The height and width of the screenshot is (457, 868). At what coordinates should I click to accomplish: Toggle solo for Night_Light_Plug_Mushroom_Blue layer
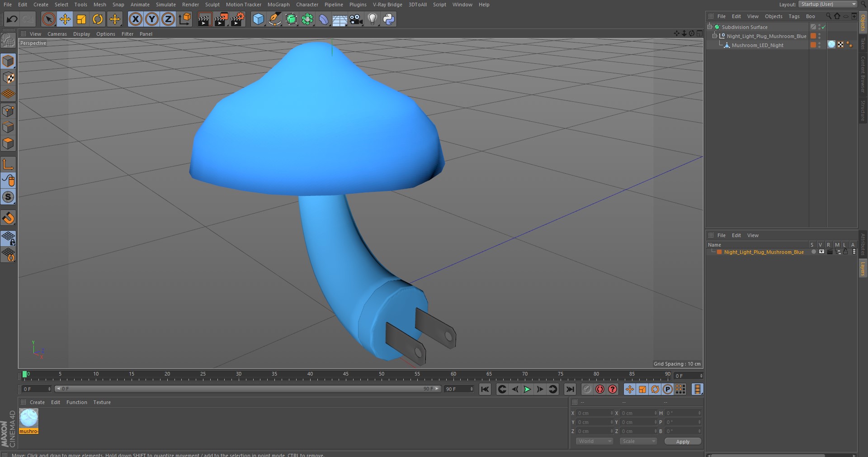pos(813,252)
